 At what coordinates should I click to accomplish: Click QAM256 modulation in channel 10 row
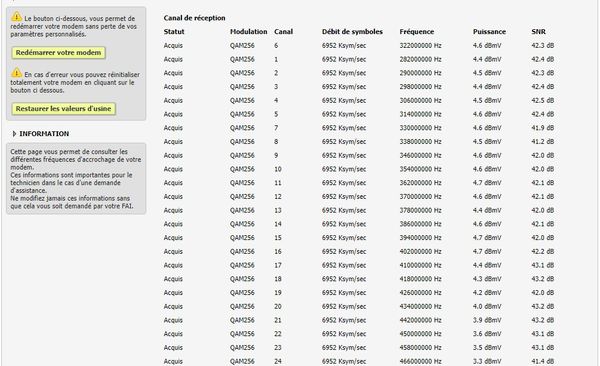[x=242, y=169]
